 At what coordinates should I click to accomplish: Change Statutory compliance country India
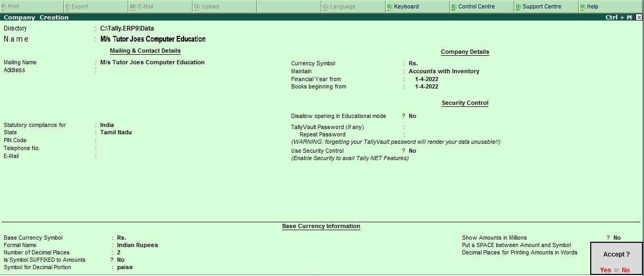[x=107, y=125]
